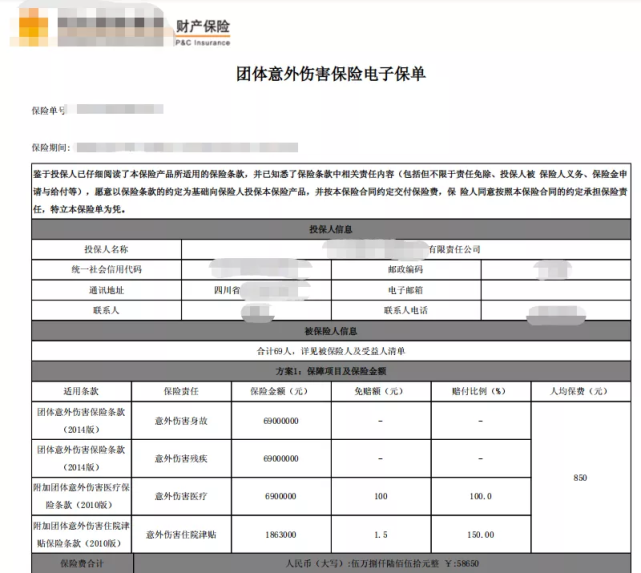641x573 pixels.
Task: Click the 附加团体意外伤害住院津贴保险条款 clause cell
Action: pos(81,535)
